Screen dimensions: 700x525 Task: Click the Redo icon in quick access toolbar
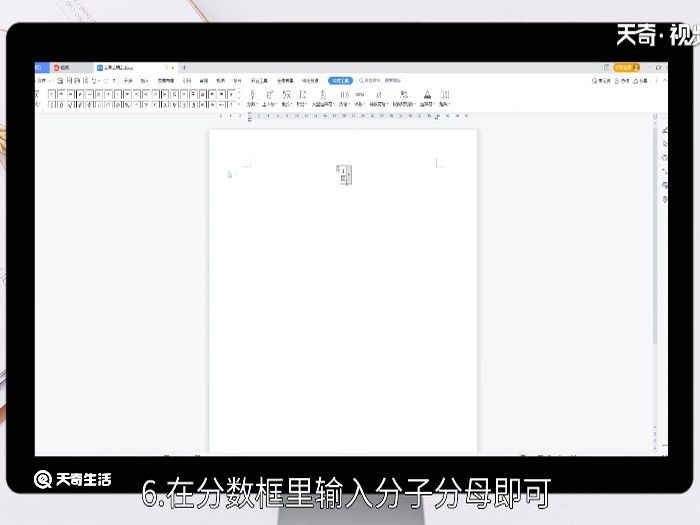(x=105, y=81)
